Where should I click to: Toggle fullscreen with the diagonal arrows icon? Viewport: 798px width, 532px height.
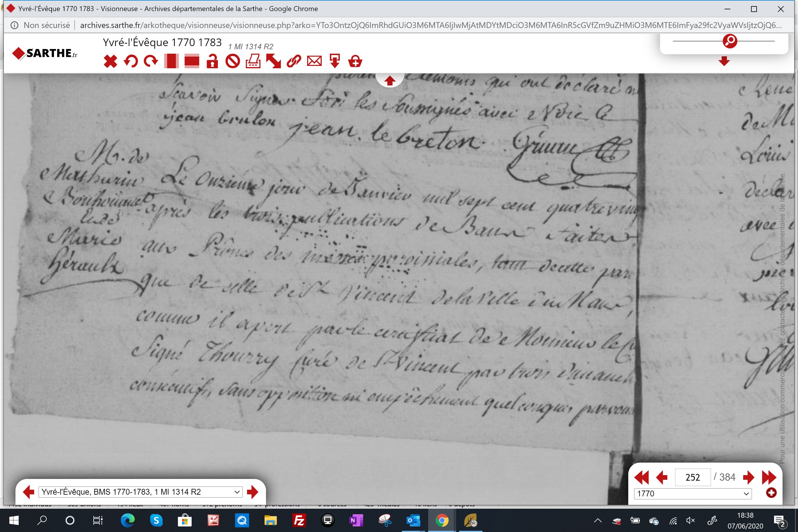[x=274, y=62]
